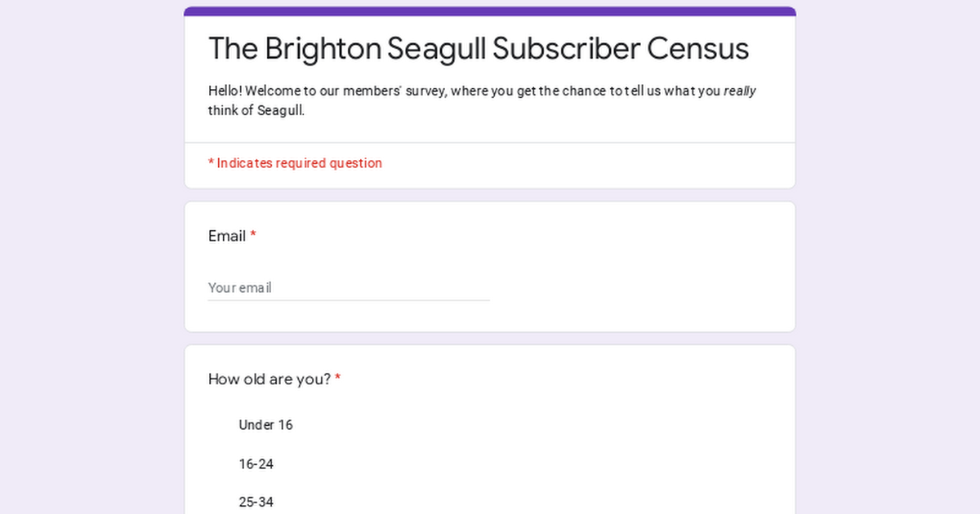This screenshot has height=514, width=980.
Task: Click the word 'Census' in the form title
Action: click(697, 49)
